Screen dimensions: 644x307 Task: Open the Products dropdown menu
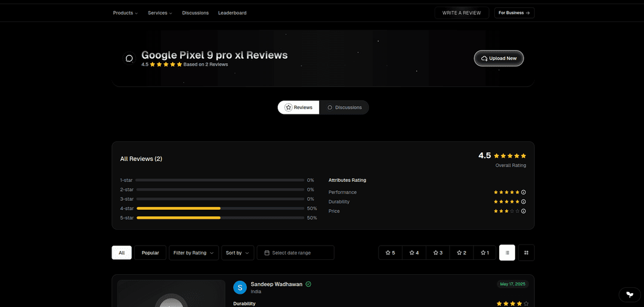tap(125, 13)
